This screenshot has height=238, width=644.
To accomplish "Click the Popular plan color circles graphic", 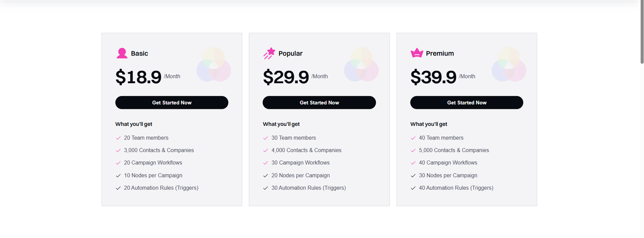I will tap(361, 64).
